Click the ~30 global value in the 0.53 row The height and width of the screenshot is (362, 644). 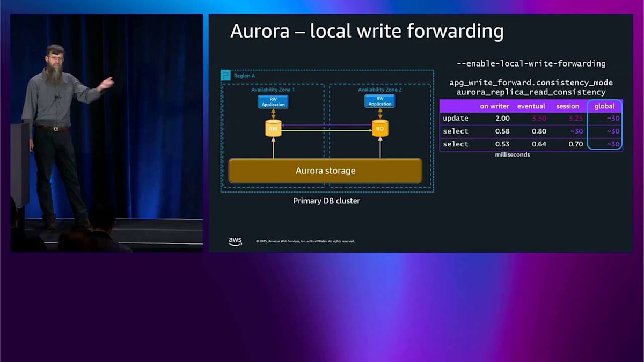click(613, 144)
